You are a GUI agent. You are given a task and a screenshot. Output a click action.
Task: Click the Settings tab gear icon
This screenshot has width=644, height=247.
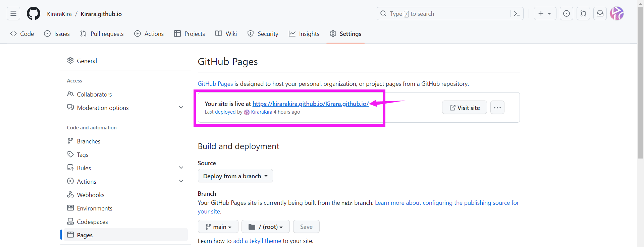[333, 34]
